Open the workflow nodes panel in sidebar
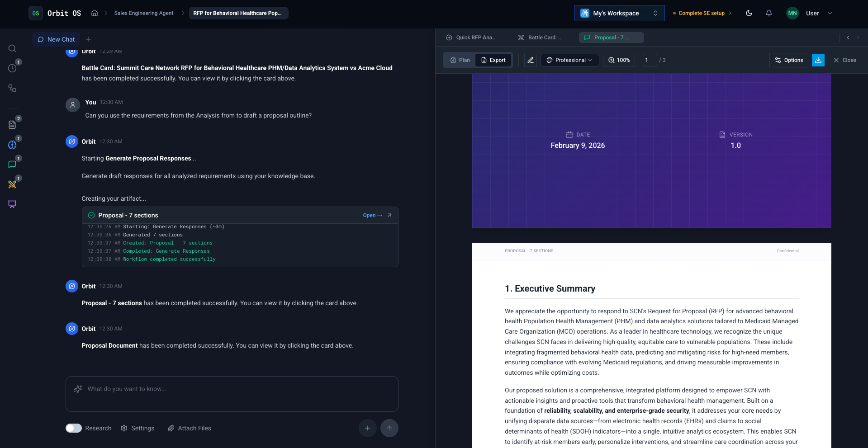This screenshot has height=448, width=868. (12, 88)
